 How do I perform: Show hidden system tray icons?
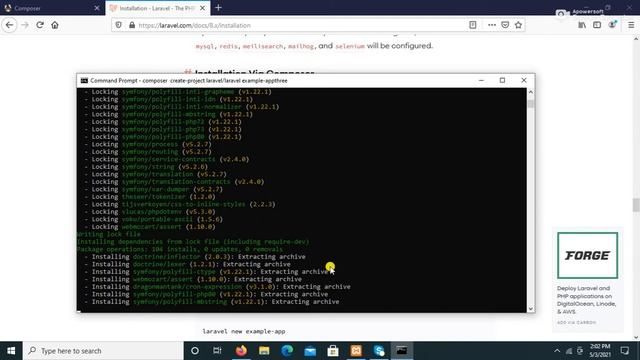click(x=557, y=351)
